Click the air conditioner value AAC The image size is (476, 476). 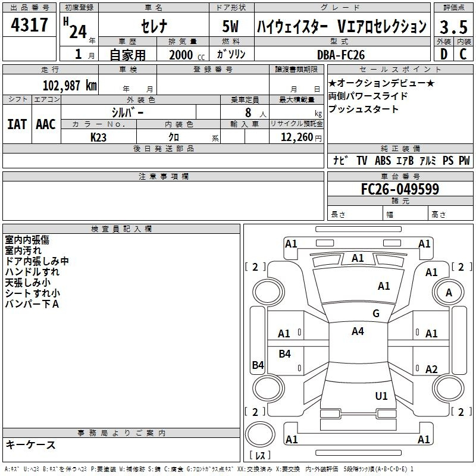(46, 124)
